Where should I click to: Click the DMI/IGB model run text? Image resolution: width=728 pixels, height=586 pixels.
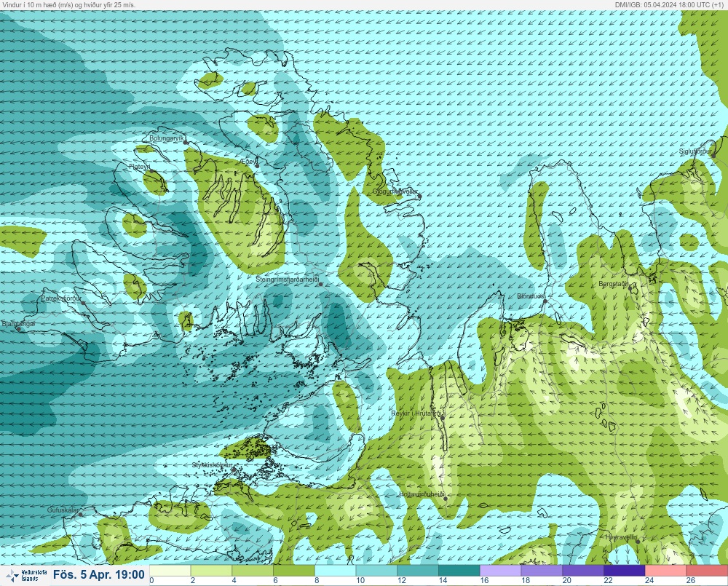[670, 4]
